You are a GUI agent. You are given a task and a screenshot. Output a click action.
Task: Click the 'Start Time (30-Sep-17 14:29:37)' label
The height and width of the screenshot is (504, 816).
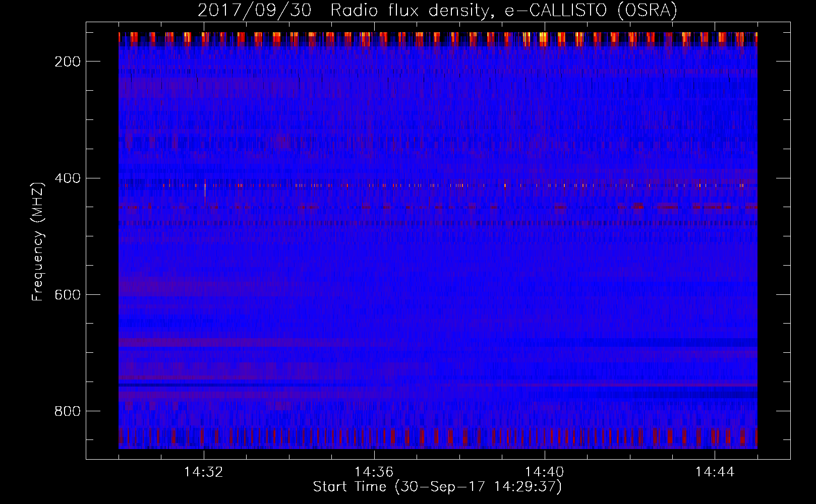click(x=437, y=487)
